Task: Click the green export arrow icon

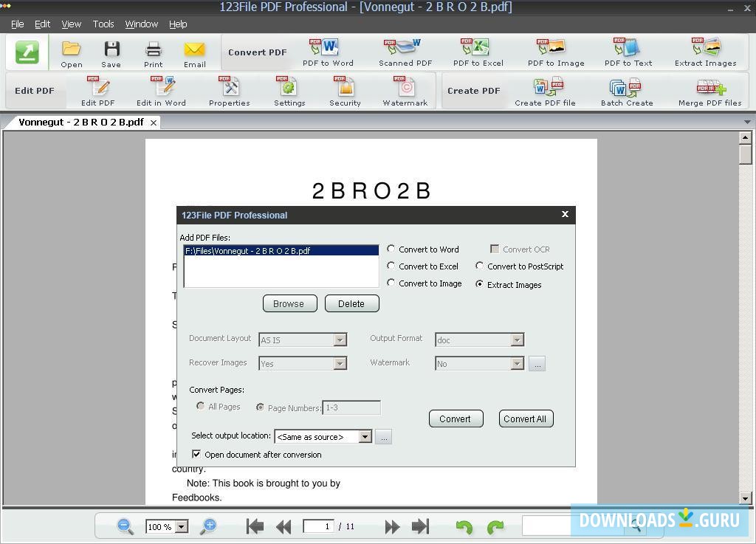Action: point(27,52)
